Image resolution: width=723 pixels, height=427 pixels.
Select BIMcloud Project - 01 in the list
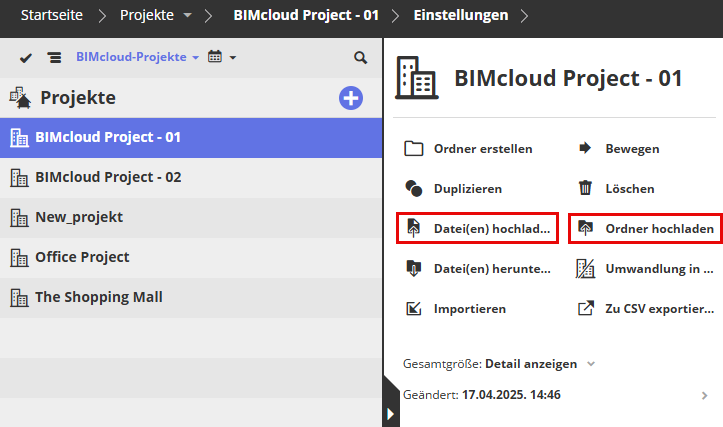191,137
